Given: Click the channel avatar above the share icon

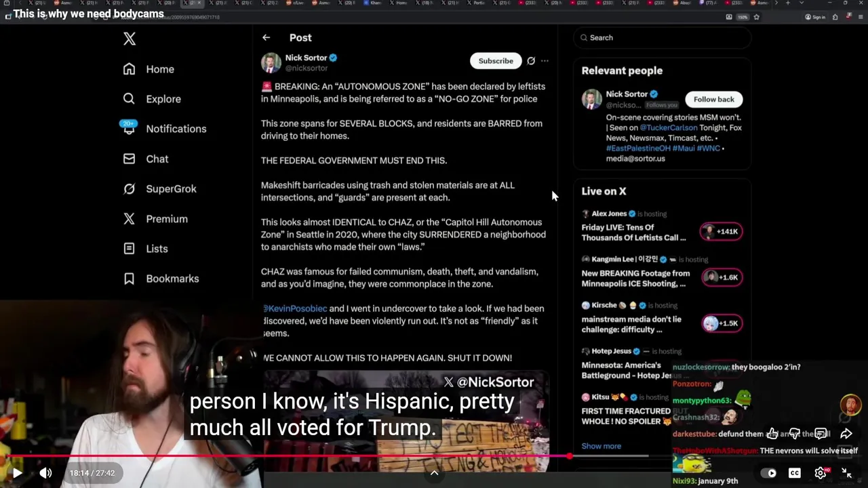Looking at the screenshot, I should point(850,405).
